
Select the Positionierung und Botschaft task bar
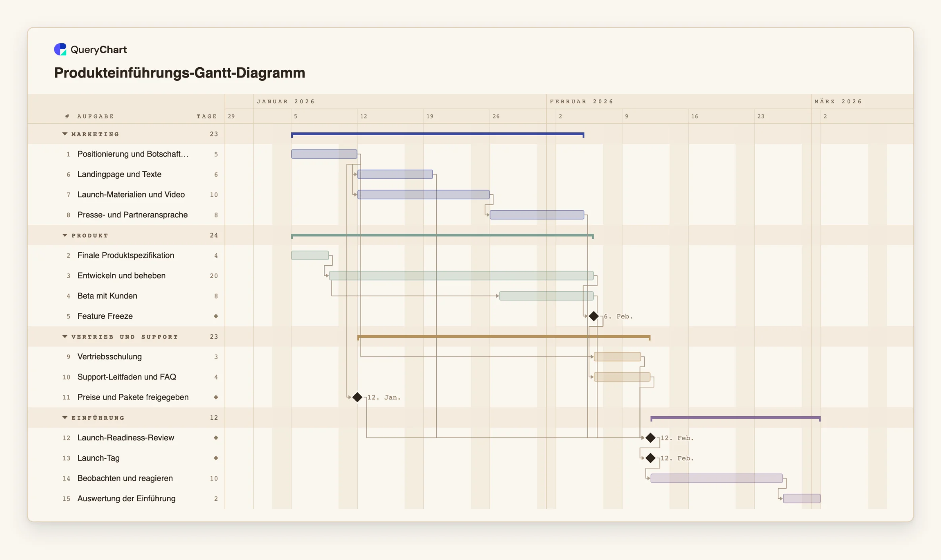pyautogui.click(x=324, y=154)
